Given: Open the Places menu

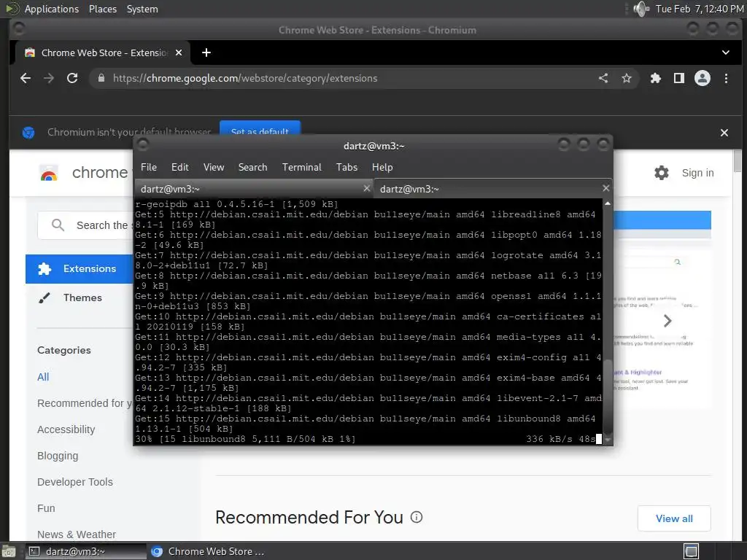Looking at the screenshot, I should 103,9.
